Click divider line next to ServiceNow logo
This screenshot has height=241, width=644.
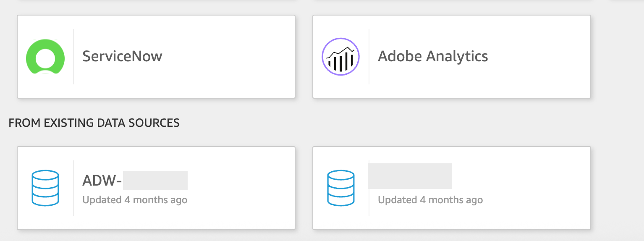(x=73, y=57)
